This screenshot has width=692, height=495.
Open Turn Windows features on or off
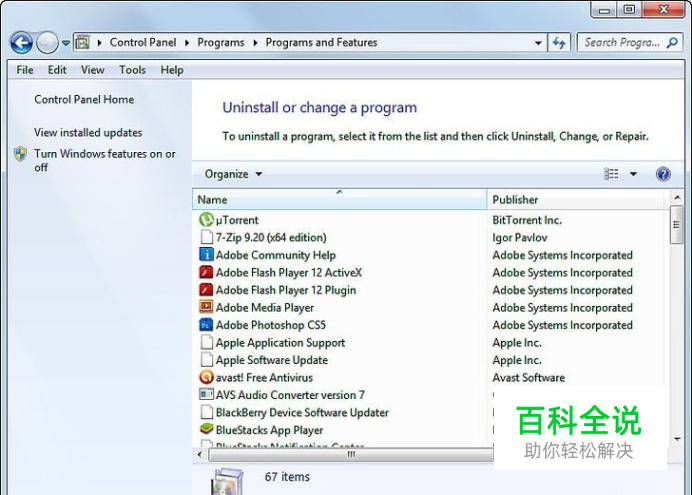pos(105,161)
